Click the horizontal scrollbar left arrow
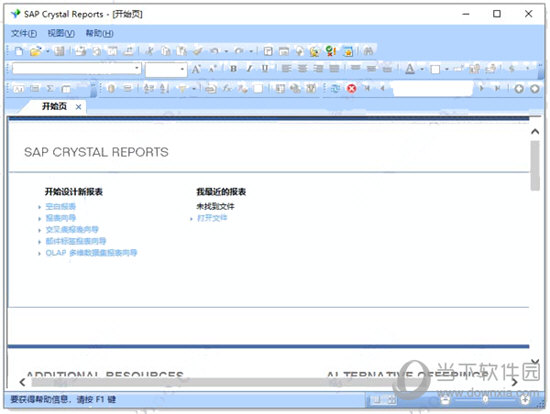The image size is (550, 414). [23, 382]
